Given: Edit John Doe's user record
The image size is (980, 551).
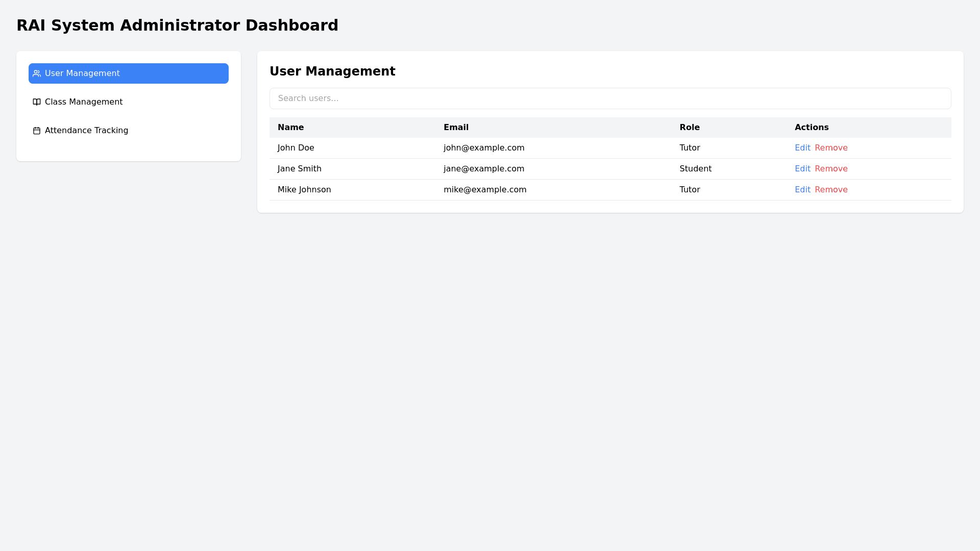Looking at the screenshot, I should pyautogui.click(x=802, y=148).
